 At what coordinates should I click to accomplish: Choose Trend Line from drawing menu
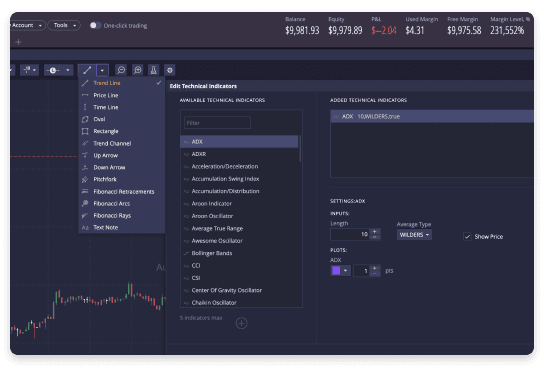(x=121, y=83)
